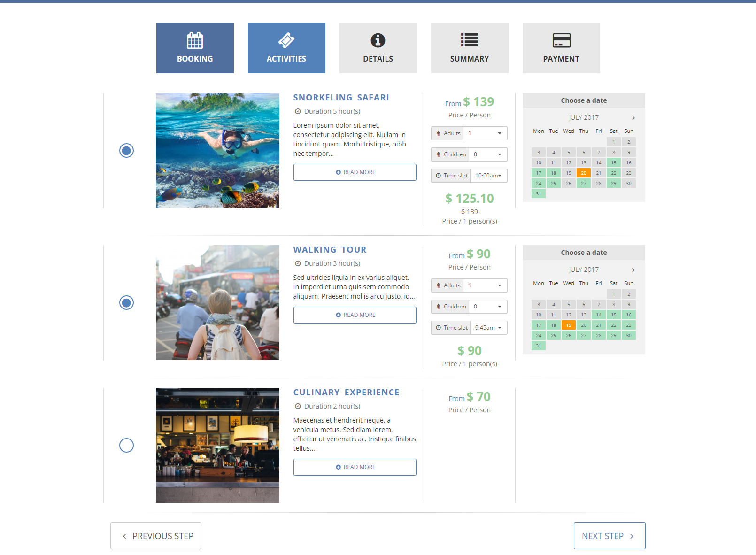Click the Summary list icon

pyautogui.click(x=470, y=40)
